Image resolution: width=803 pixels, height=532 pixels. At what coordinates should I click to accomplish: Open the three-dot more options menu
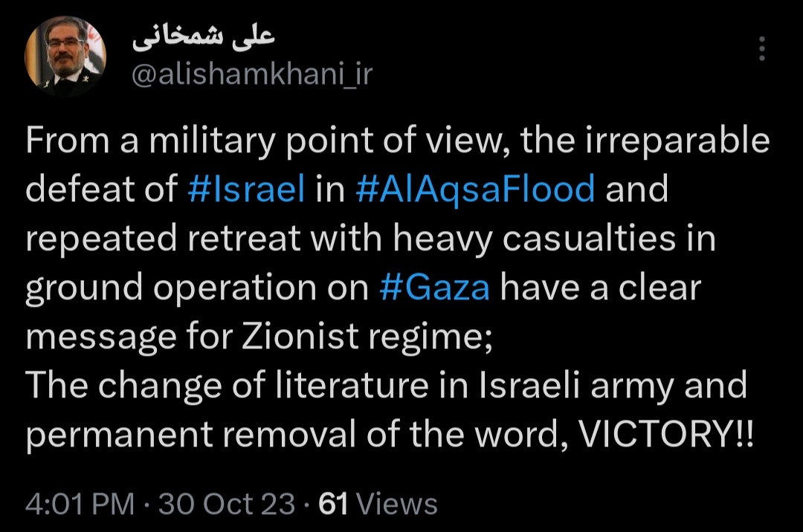[762, 48]
